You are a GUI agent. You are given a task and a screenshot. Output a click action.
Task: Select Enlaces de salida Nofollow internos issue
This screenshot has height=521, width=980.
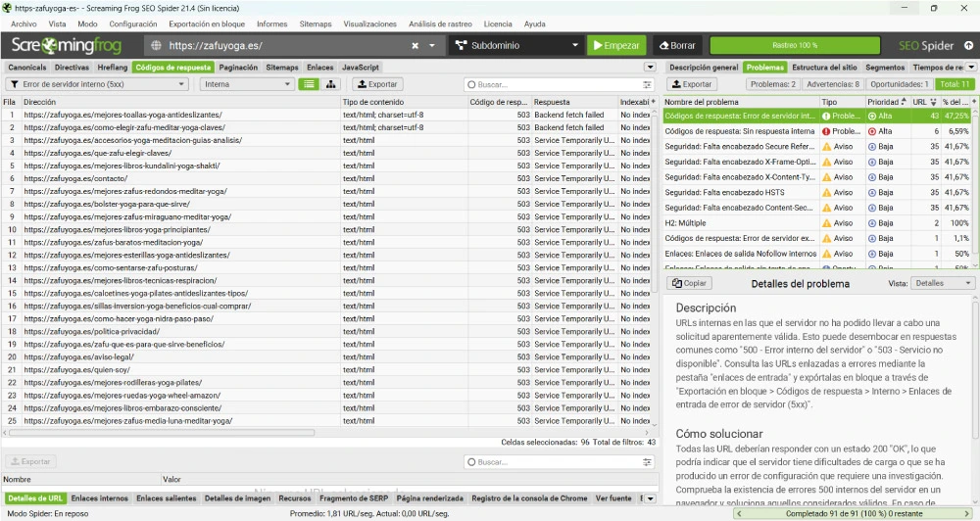tap(816, 254)
